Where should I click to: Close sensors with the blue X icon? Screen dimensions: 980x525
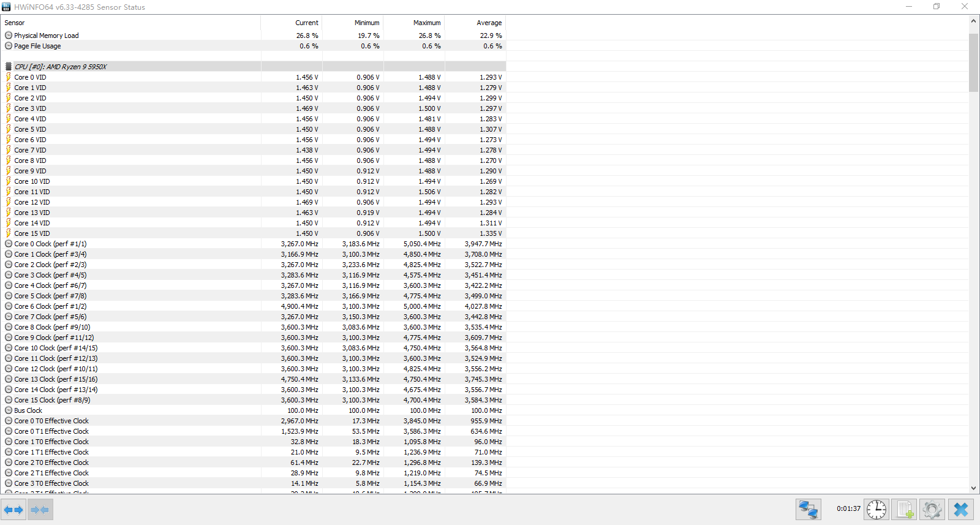[961, 509]
